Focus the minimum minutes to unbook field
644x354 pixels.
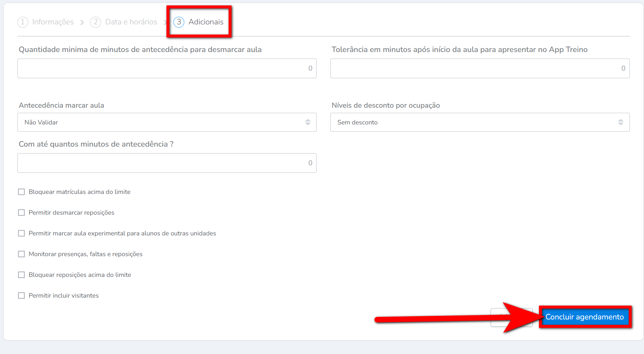pyautogui.click(x=167, y=68)
